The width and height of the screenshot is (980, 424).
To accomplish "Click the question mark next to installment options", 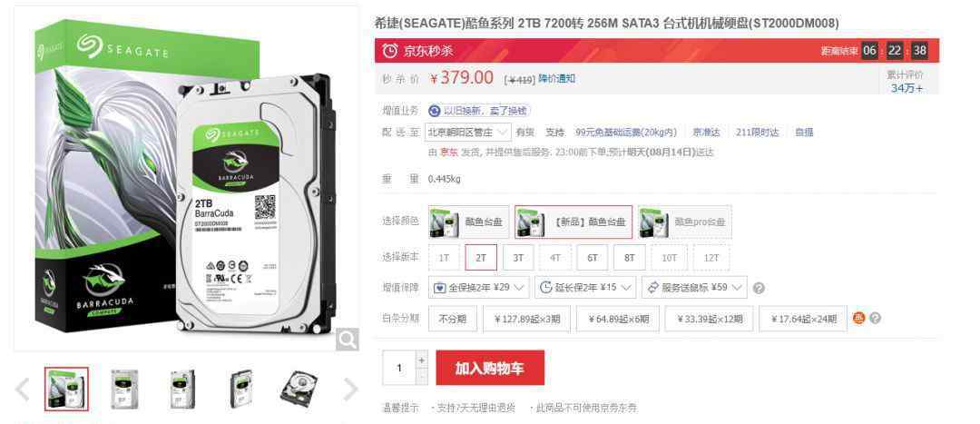I will click(x=875, y=319).
